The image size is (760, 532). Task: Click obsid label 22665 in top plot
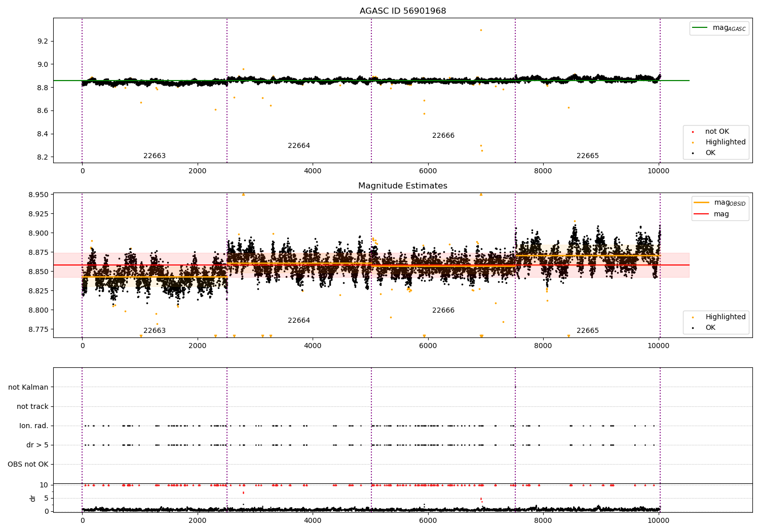point(588,156)
